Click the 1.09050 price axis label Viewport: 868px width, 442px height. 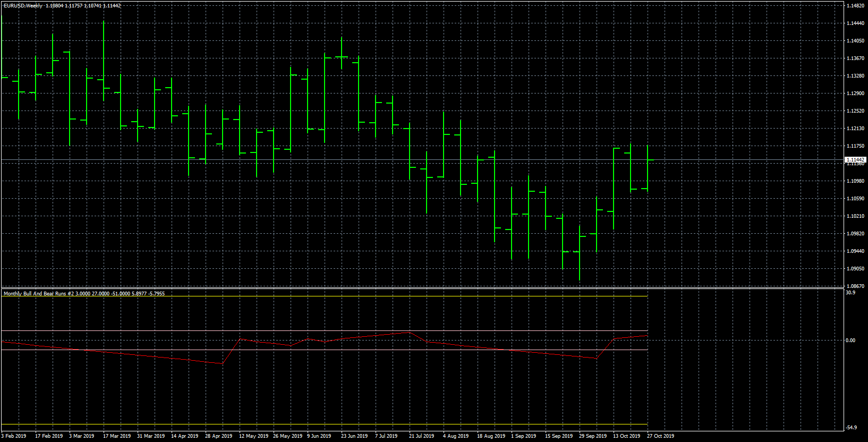point(855,269)
